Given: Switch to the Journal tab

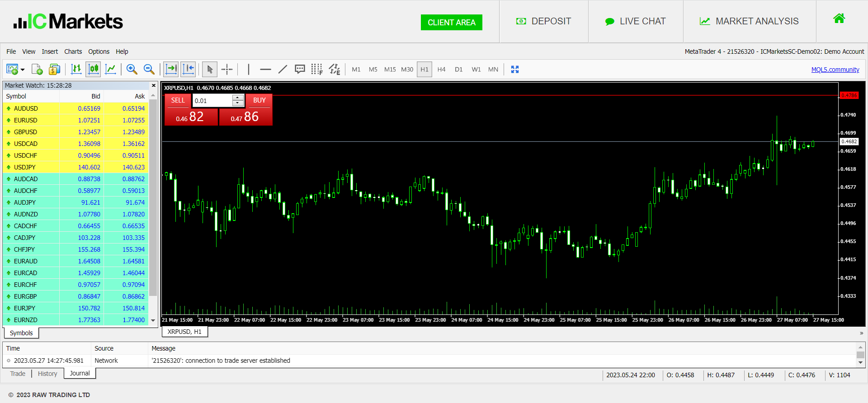Looking at the screenshot, I should 80,373.
